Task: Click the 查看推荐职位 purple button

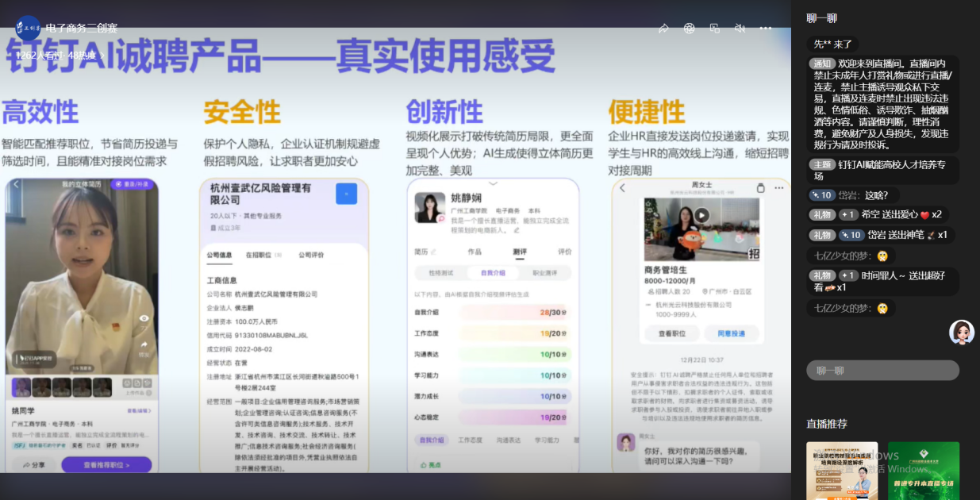Action: click(x=106, y=464)
